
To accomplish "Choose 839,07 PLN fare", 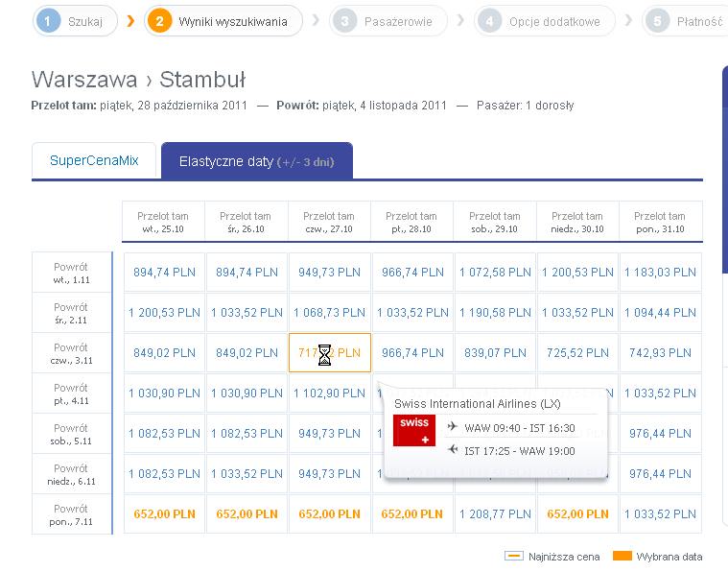I will coord(495,352).
